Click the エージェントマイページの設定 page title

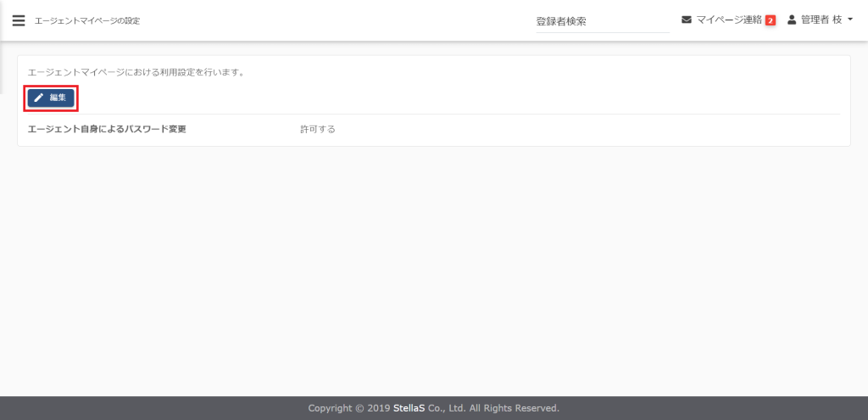(x=87, y=20)
